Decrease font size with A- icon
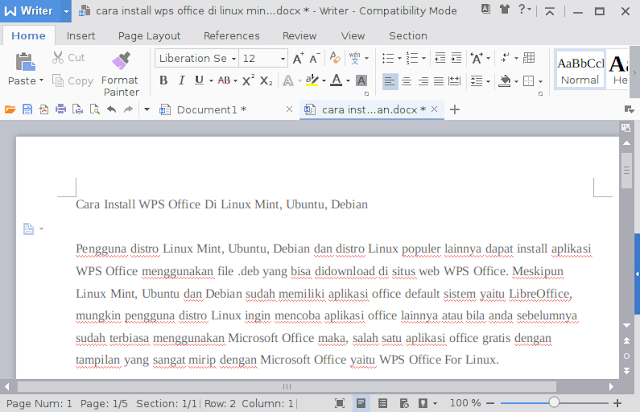The width and height of the screenshot is (640, 412). [314, 58]
